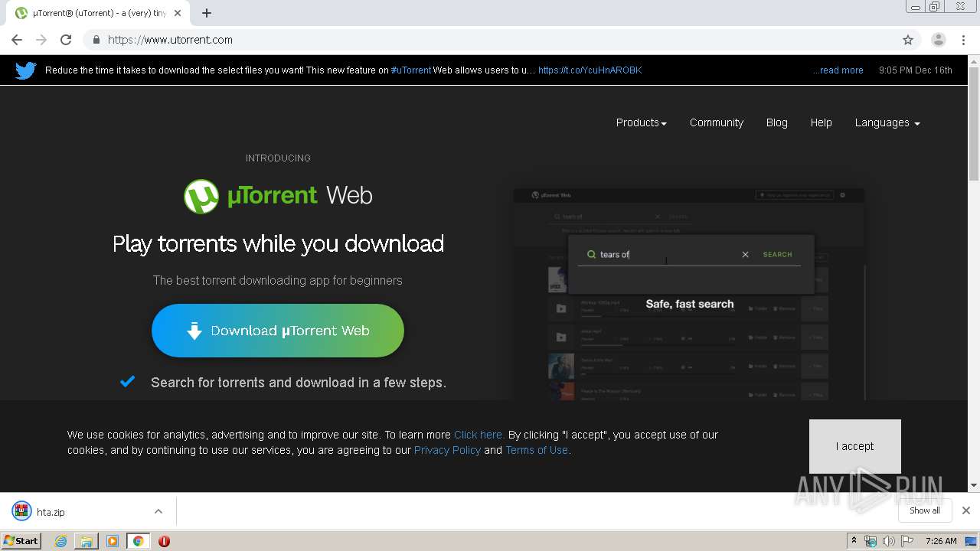Select the µTorrent browser tab
Screen dimensions: 980x551
tap(100, 13)
